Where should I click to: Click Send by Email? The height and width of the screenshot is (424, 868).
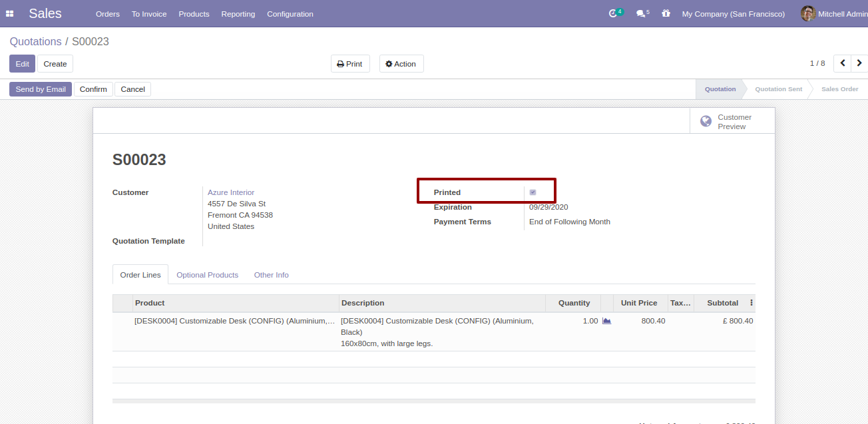pos(41,89)
